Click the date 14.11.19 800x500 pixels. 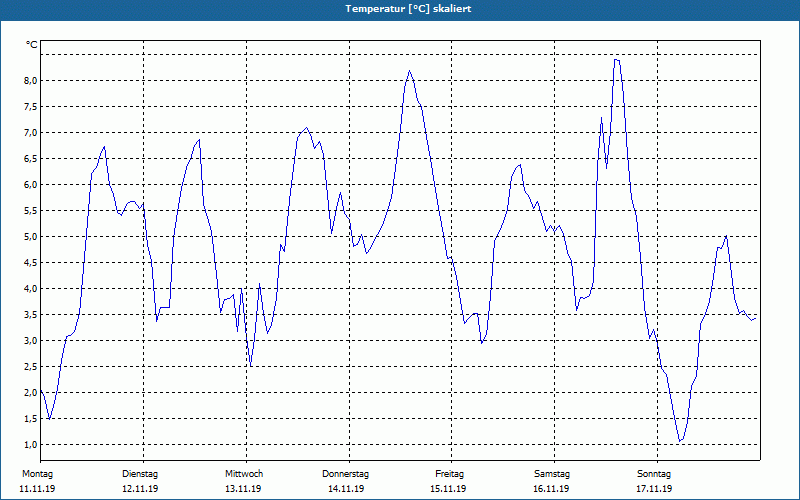click(x=346, y=489)
